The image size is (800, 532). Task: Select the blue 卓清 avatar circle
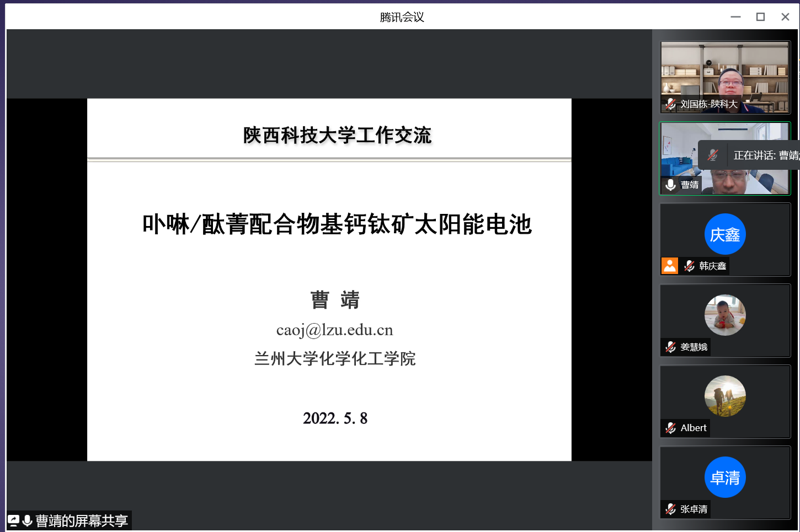(x=725, y=477)
